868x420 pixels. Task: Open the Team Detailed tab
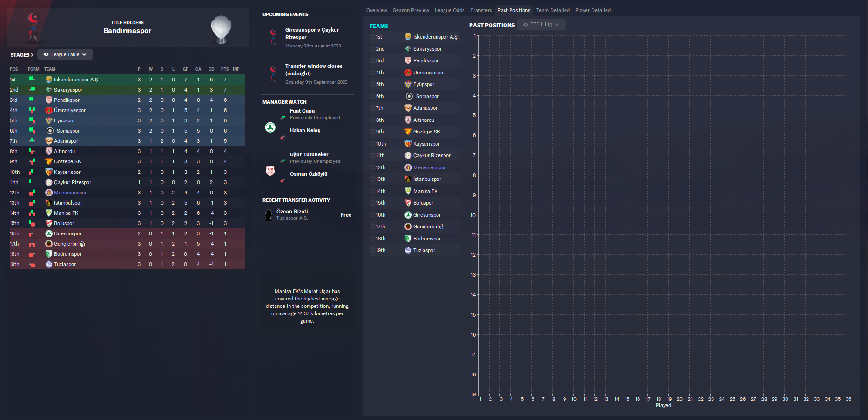pos(553,10)
